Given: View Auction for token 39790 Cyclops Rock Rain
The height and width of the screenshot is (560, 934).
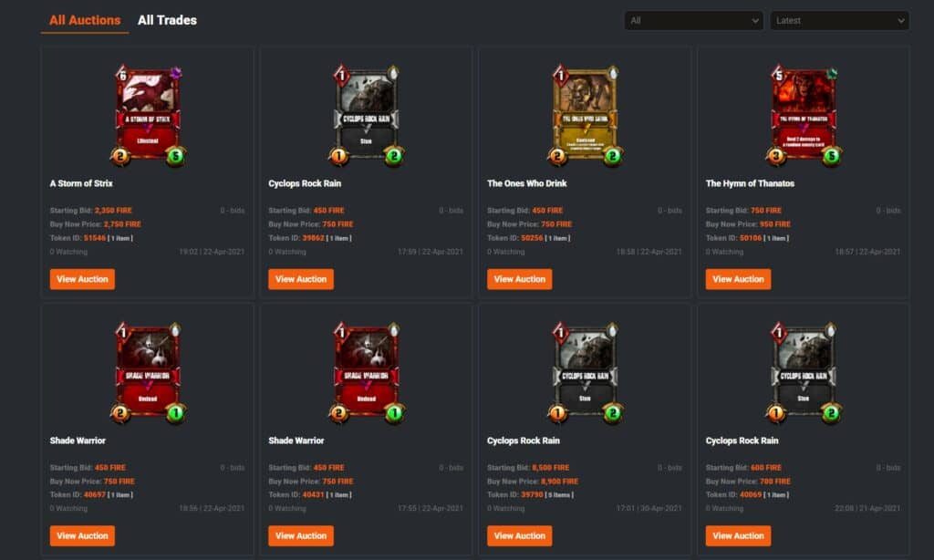Looking at the screenshot, I should tap(519, 535).
